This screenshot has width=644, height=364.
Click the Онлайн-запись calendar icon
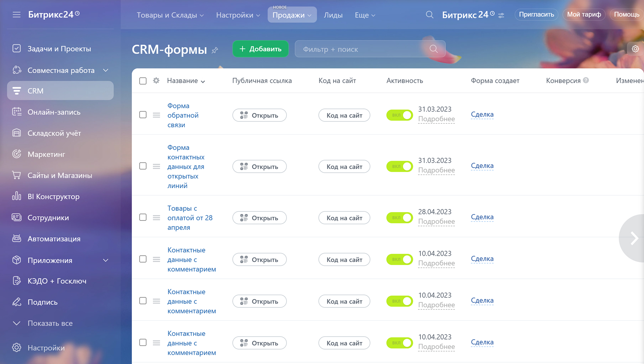[x=16, y=112]
